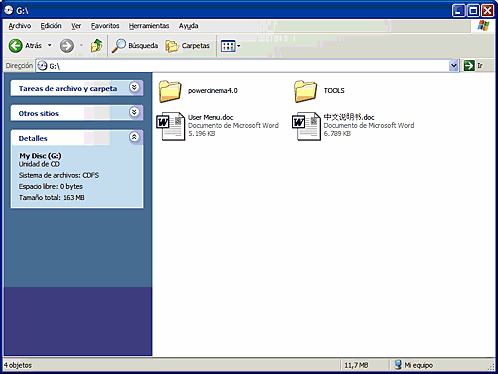498x374 pixels.
Task: Select the User Menu.doc Word icon
Action: click(x=171, y=126)
